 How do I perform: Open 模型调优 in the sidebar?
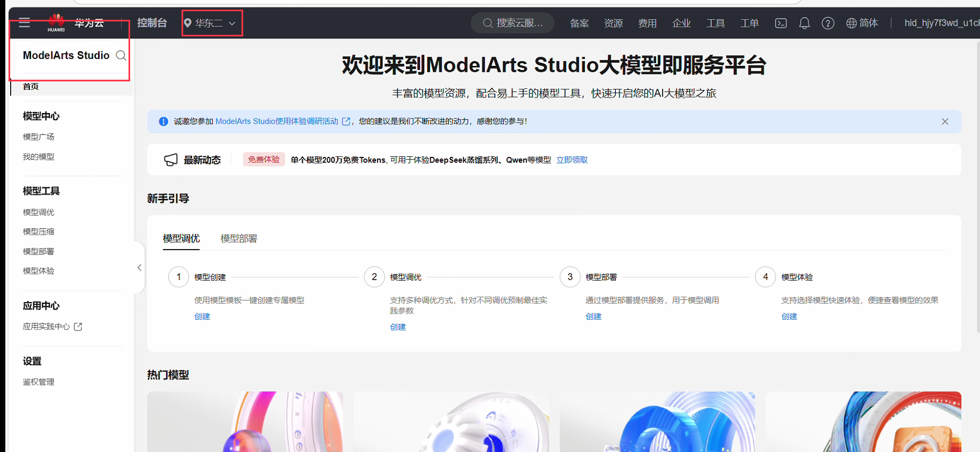click(39, 212)
